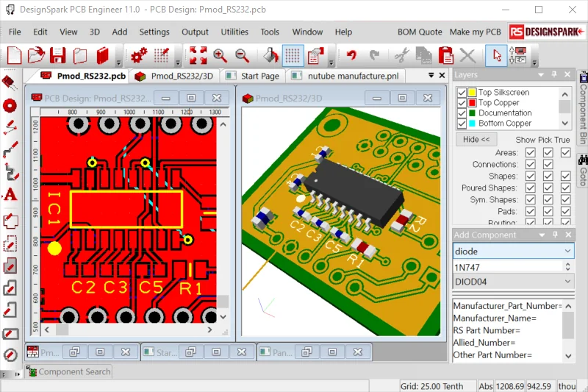Image resolution: width=588 pixels, height=392 pixels.
Task: Click the RS DesignSpark logo link
Action: coord(546,32)
